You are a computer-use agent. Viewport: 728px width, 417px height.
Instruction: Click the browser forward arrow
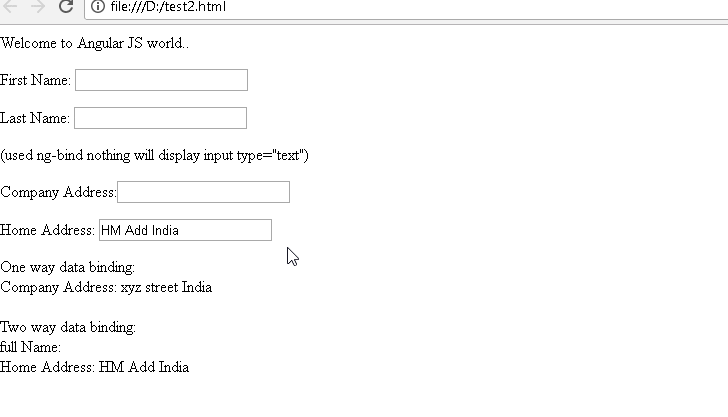point(37,6)
